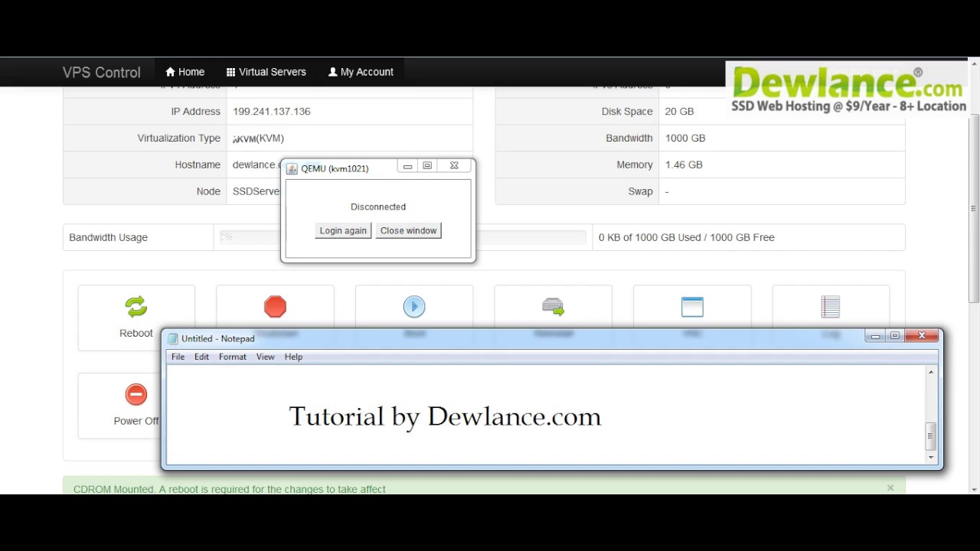Click the Notepad scroll down arrow
This screenshot has height=551, width=980.
[x=931, y=457]
